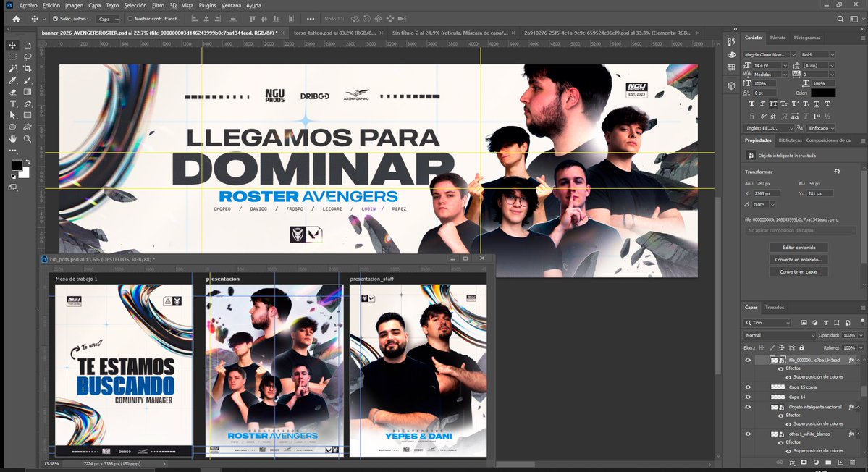Open the search icon at top right
This screenshot has height=472, width=868.
pos(840,19)
